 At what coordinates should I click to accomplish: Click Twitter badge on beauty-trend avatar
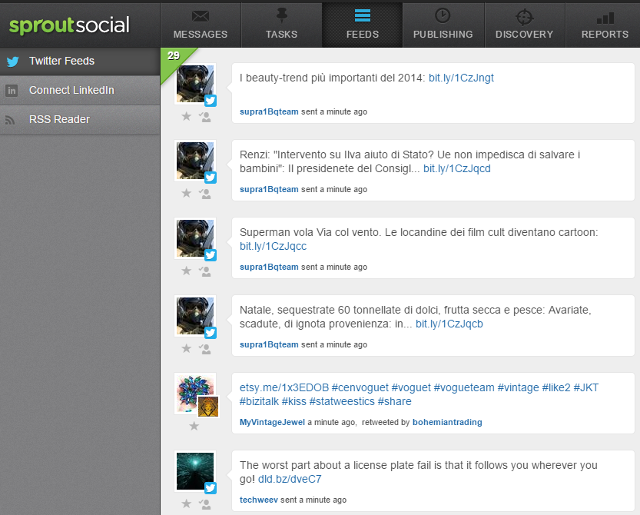point(210,100)
